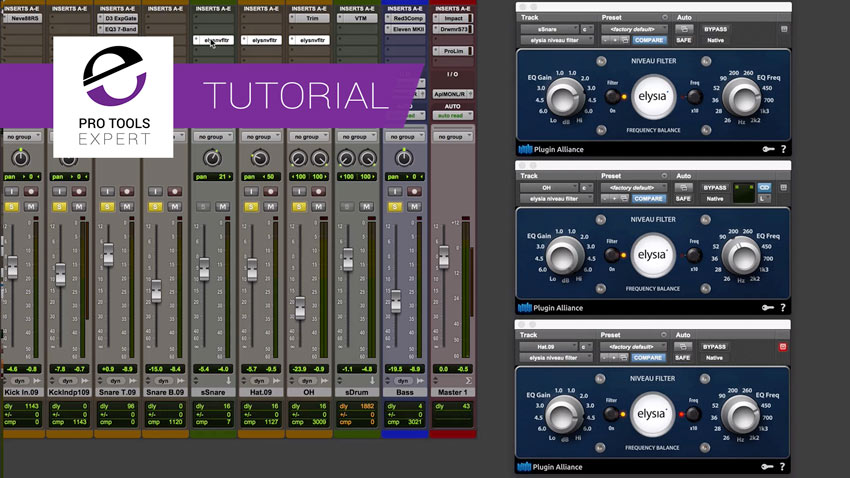Click the elysia logo button in sSnare plugin
This screenshot has height=478, width=850.
[x=653, y=96]
